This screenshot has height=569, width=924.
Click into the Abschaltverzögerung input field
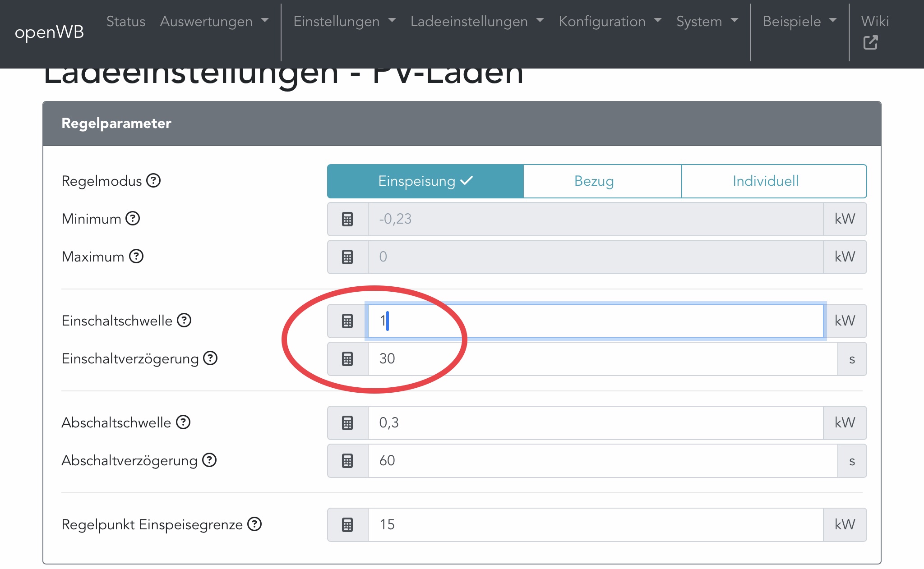point(602,461)
